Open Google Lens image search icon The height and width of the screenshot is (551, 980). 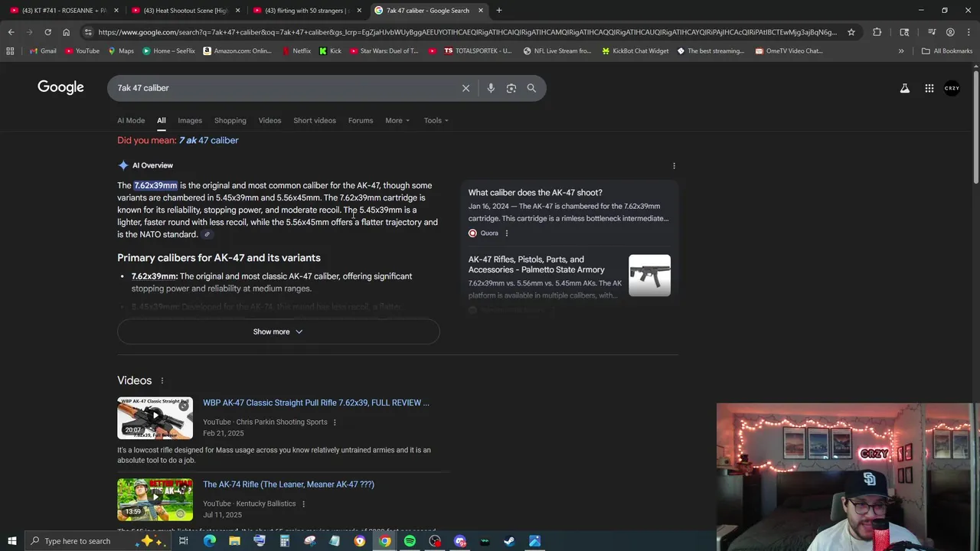point(511,88)
